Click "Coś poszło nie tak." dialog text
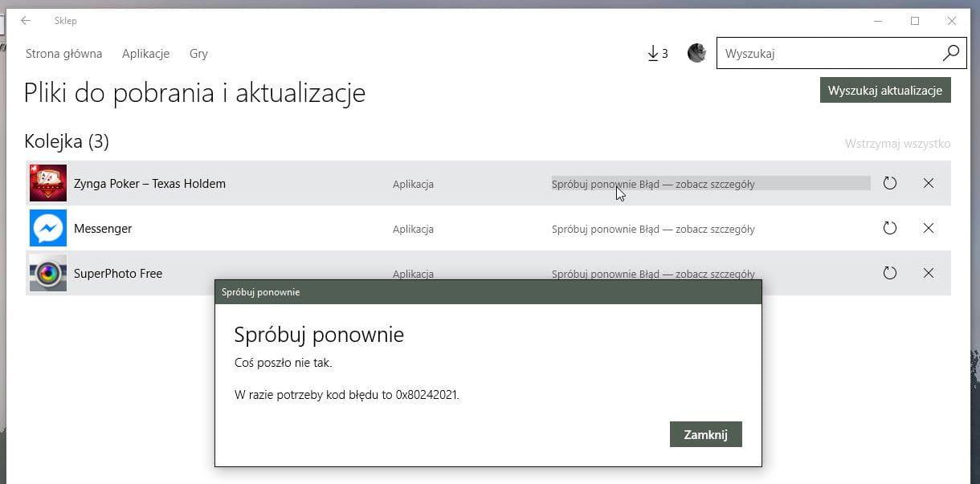Screen dimensions: 980x484 [x=283, y=363]
